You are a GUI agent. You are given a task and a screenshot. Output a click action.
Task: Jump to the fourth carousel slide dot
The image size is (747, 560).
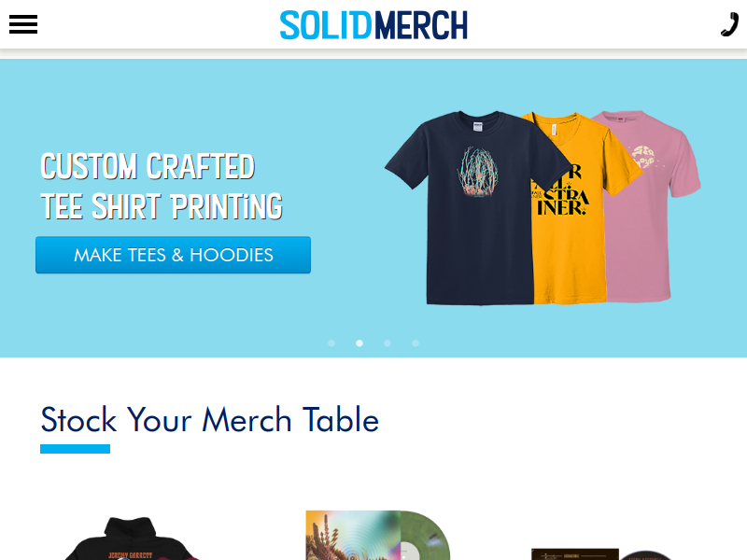[416, 343]
